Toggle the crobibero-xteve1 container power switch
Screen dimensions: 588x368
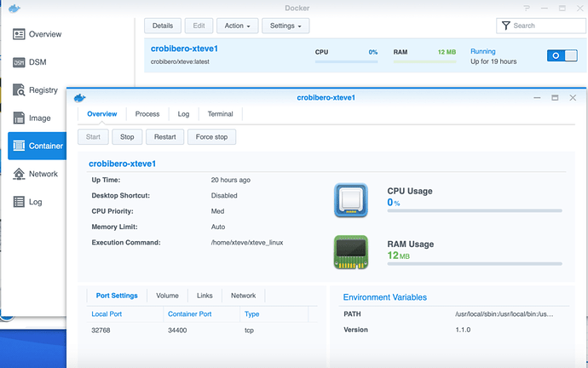pos(562,55)
